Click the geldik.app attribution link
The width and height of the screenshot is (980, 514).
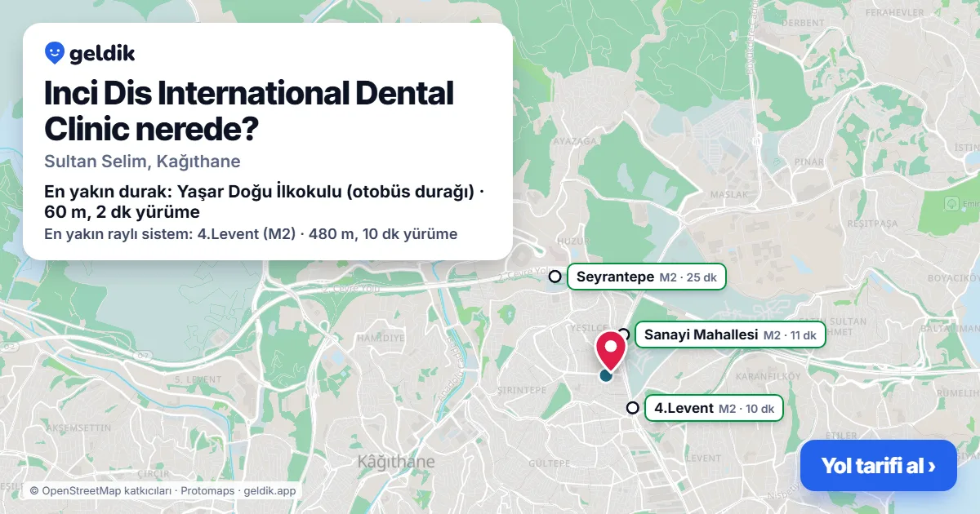point(269,491)
